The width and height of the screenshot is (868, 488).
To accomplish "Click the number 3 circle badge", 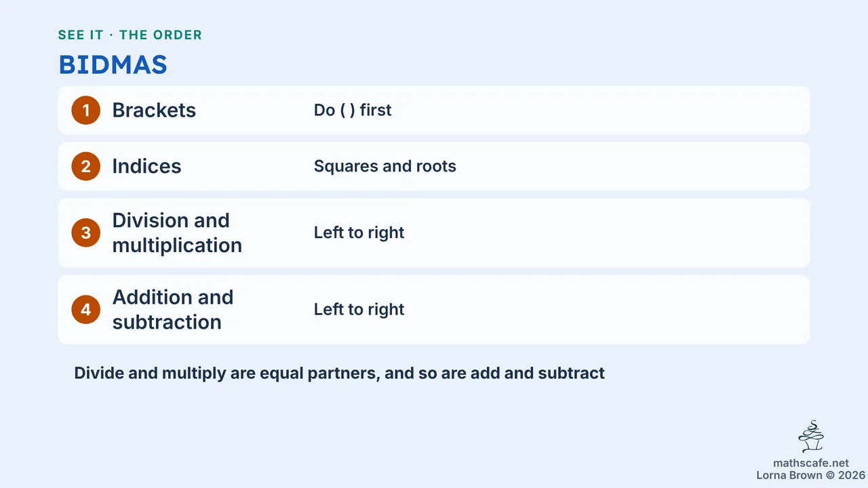I will point(85,232).
